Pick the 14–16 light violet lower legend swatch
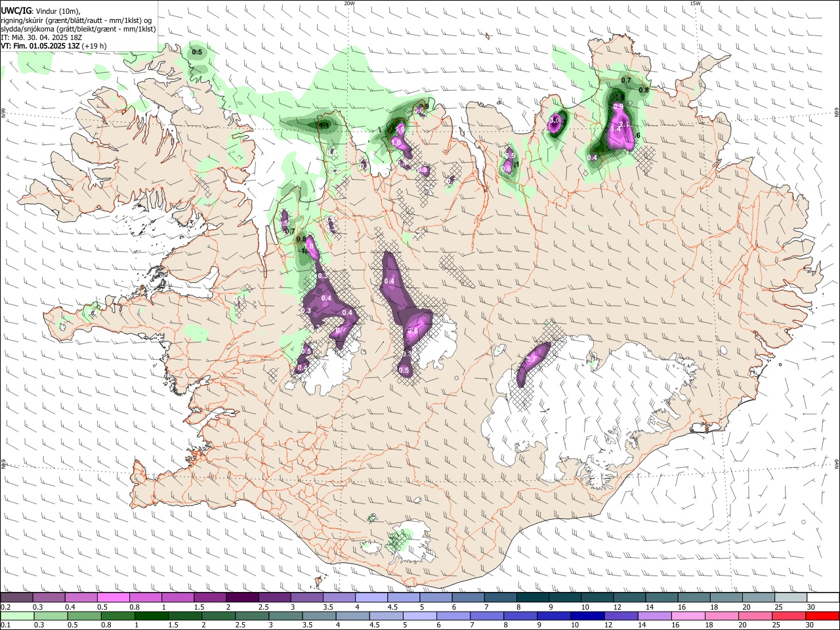 coord(654,616)
